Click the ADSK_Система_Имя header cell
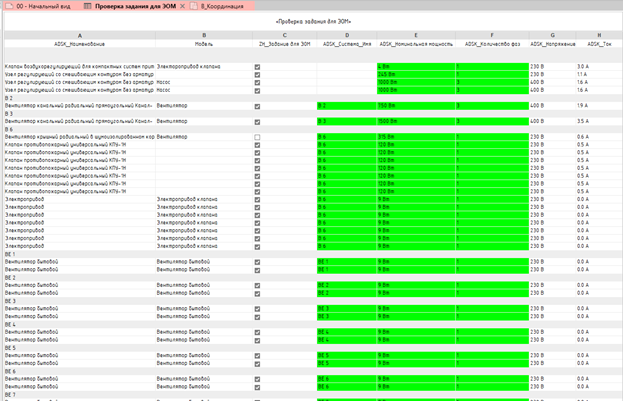This screenshot has height=401, width=623. pos(346,44)
